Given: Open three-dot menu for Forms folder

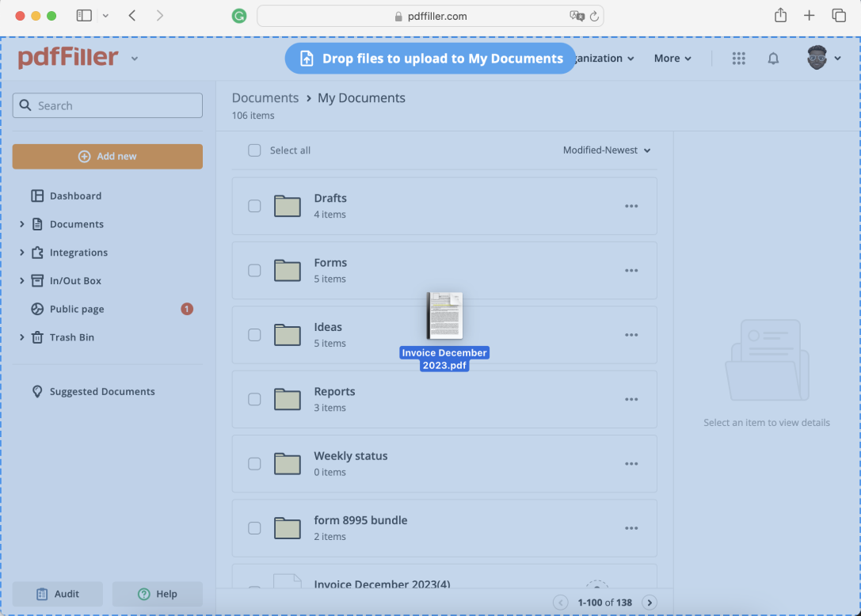Looking at the screenshot, I should [631, 271].
